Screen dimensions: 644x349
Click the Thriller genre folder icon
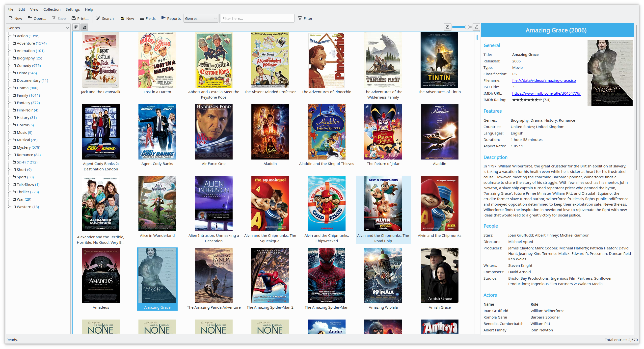pos(14,192)
